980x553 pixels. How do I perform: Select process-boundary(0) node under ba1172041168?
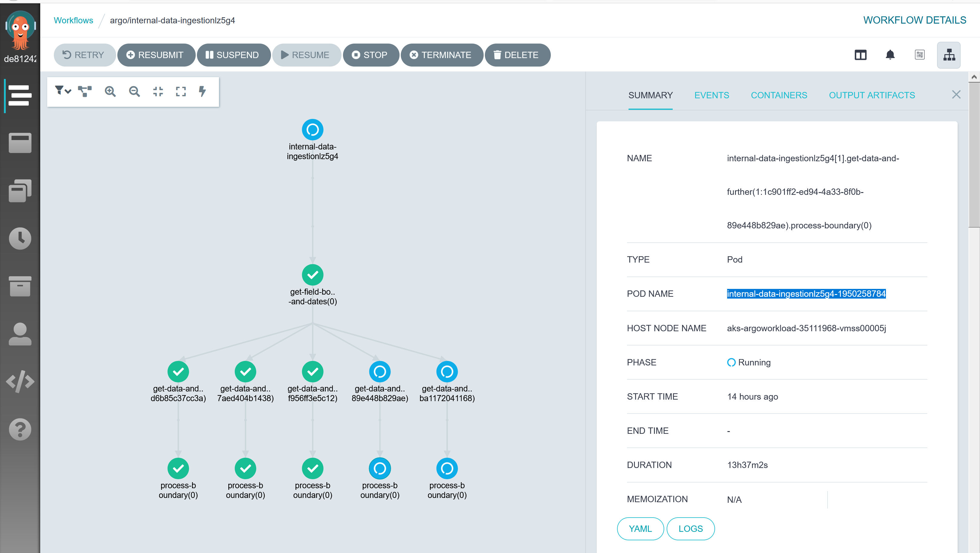pyautogui.click(x=447, y=468)
